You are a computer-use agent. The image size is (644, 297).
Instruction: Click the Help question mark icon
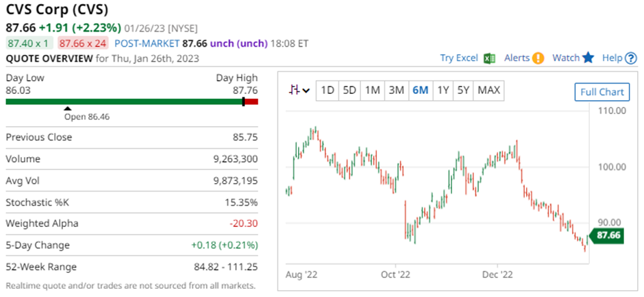(x=631, y=58)
